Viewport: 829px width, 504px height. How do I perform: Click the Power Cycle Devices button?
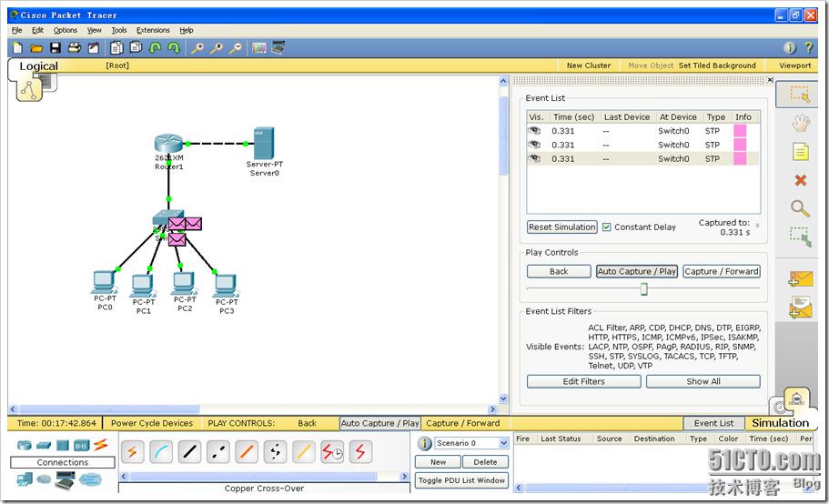pos(152,423)
